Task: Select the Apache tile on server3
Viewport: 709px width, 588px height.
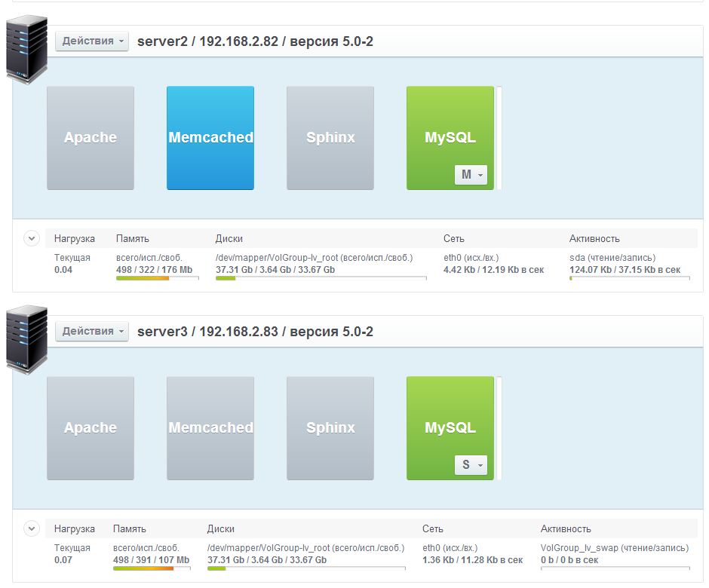Action: pyautogui.click(x=91, y=427)
